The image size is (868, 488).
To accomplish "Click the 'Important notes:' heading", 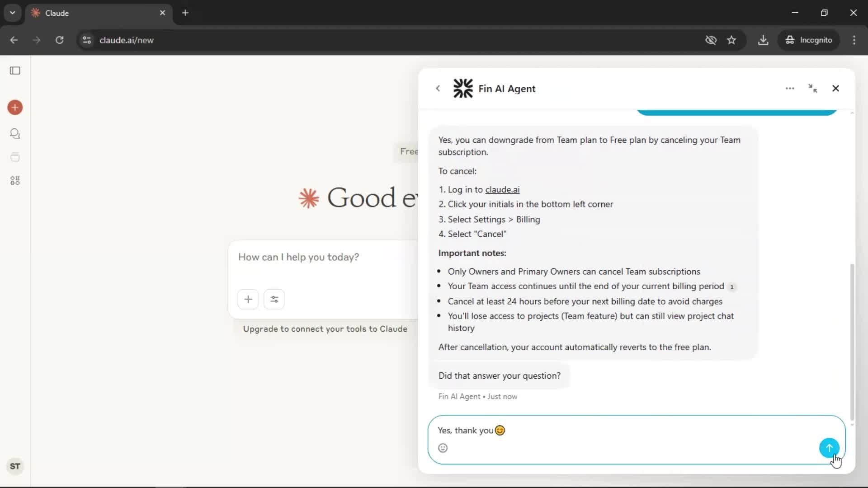I will coord(472,253).
